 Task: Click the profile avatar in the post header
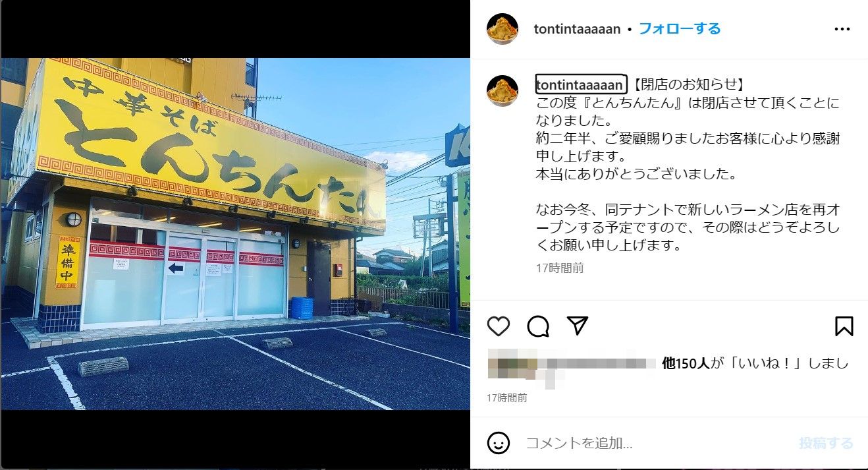(502, 29)
